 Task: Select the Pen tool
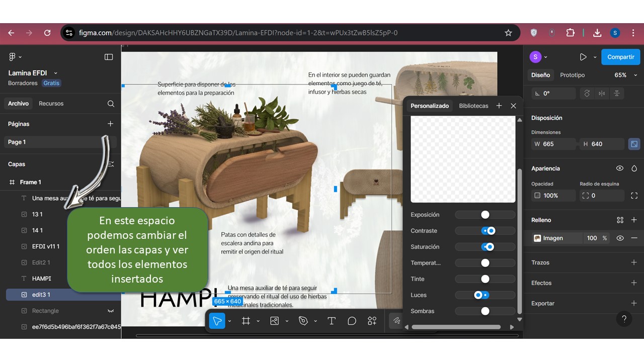pos(303,321)
